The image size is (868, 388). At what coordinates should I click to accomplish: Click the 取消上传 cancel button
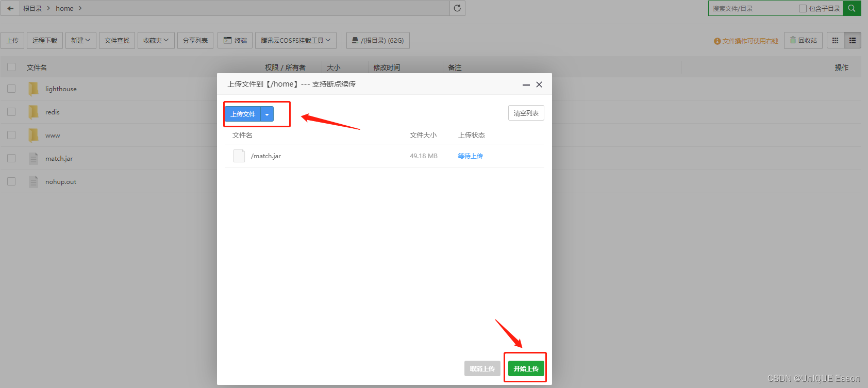pyautogui.click(x=482, y=368)
